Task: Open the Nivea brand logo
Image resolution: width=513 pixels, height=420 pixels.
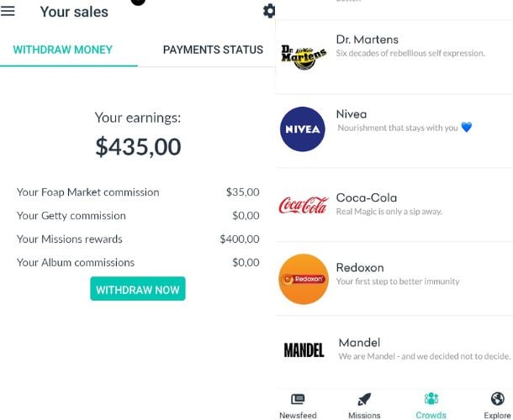Action: click(303, 129)
